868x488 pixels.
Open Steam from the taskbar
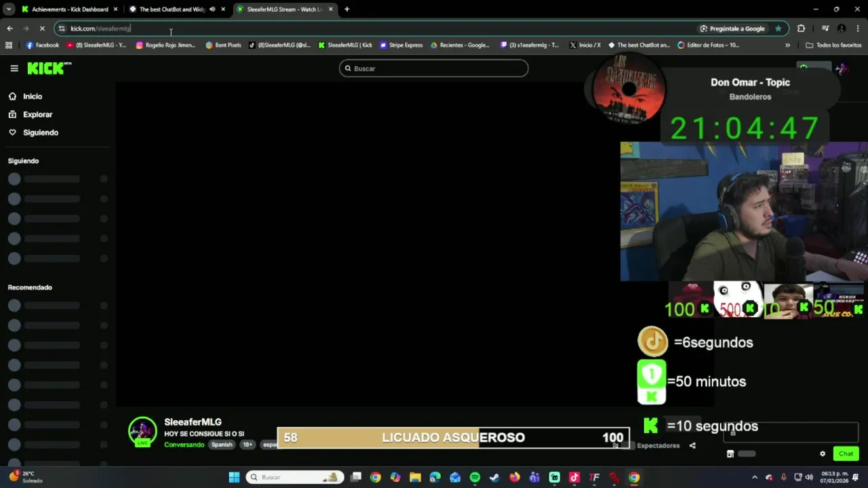(x=494, y=477)
